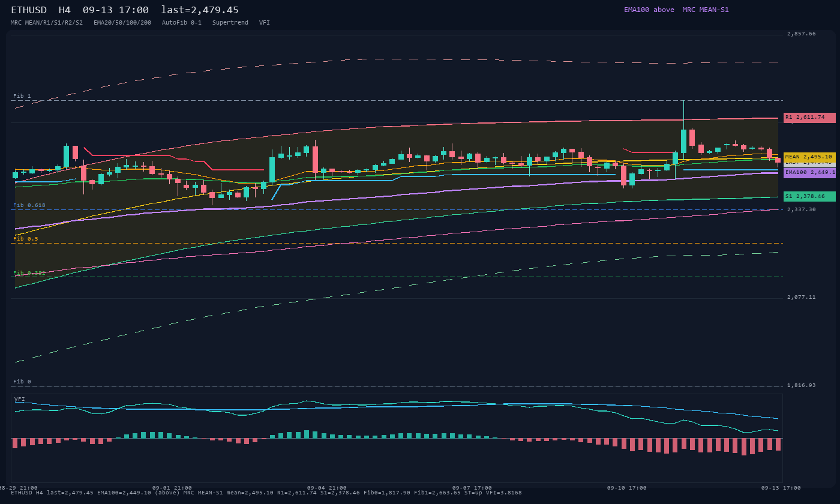Click the 1,816.93 price axis label
Screen dimensions: 840x504
[x=802, y=386]
